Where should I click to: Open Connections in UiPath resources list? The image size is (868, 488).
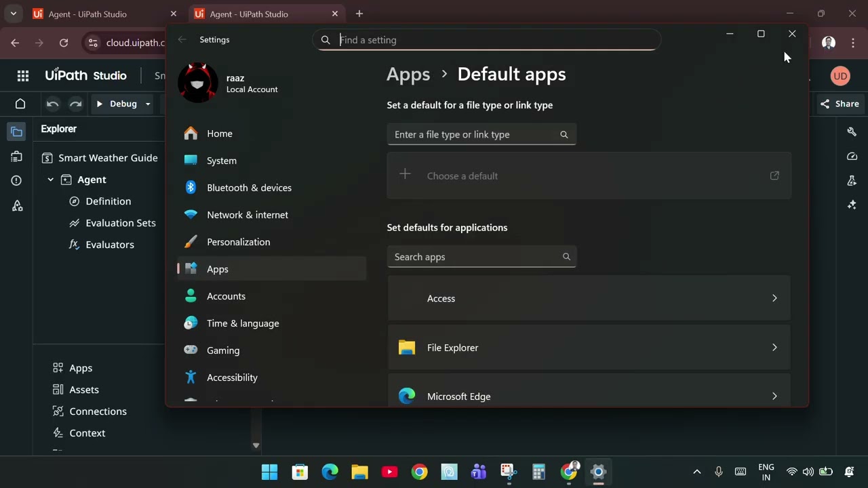(x=90, y=411)
